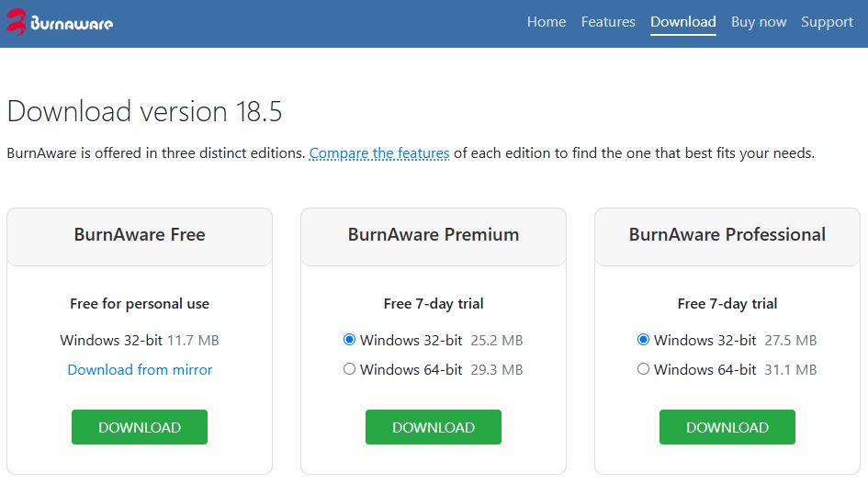Click the 31.1 MB file size
The height and width of the screenshot is (484, 868).
coord(791,370)
